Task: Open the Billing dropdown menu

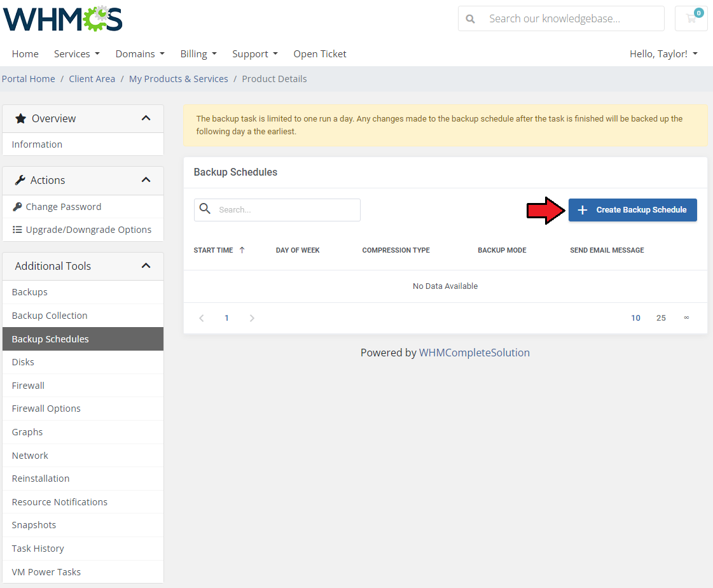Action: (x=198, y=54)
